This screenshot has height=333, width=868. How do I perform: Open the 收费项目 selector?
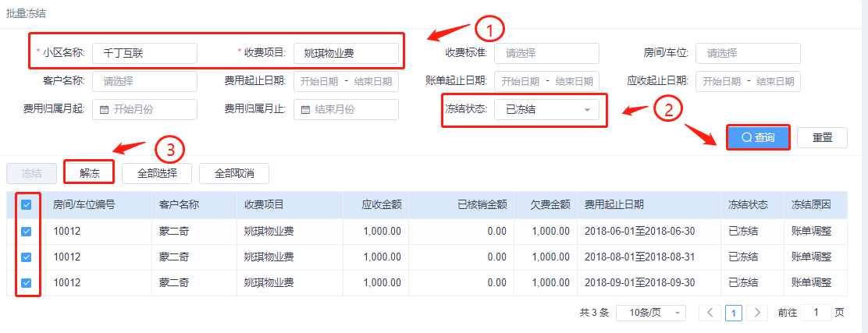point(346,53)
